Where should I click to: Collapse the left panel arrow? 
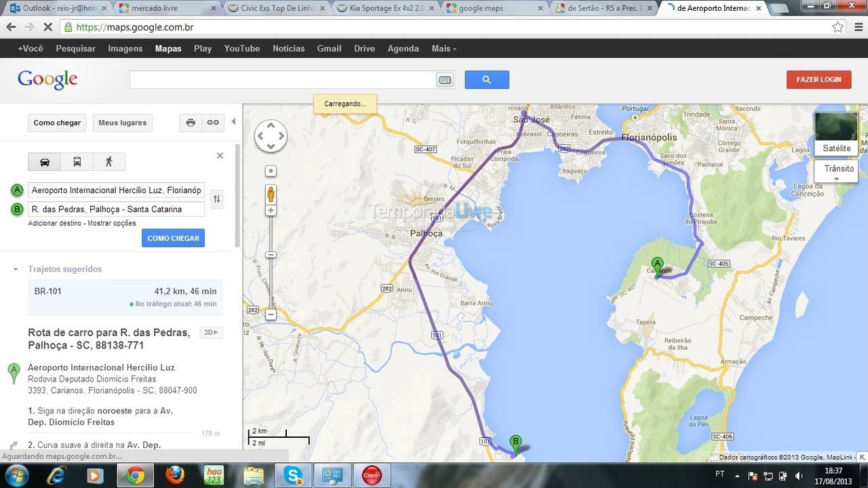click(233, 122)
